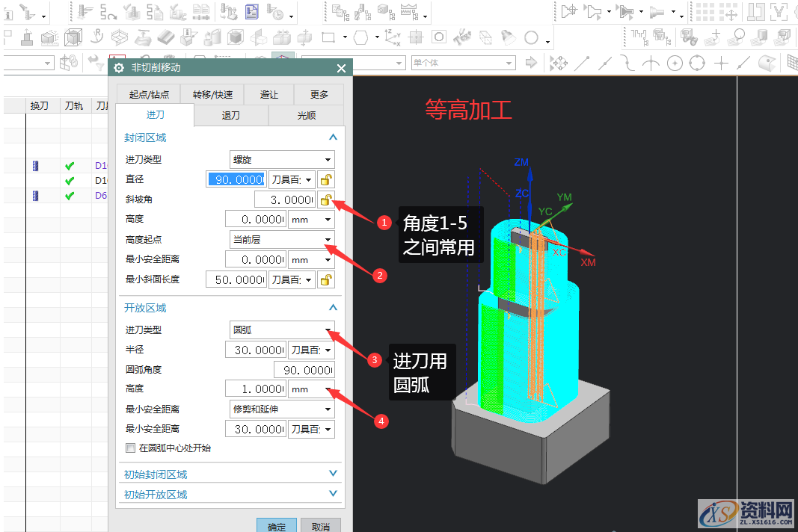This screenshot has width=798, height=532.
Task: Toggle the lock beside 最小斜面长度 field
Action: 328,279
